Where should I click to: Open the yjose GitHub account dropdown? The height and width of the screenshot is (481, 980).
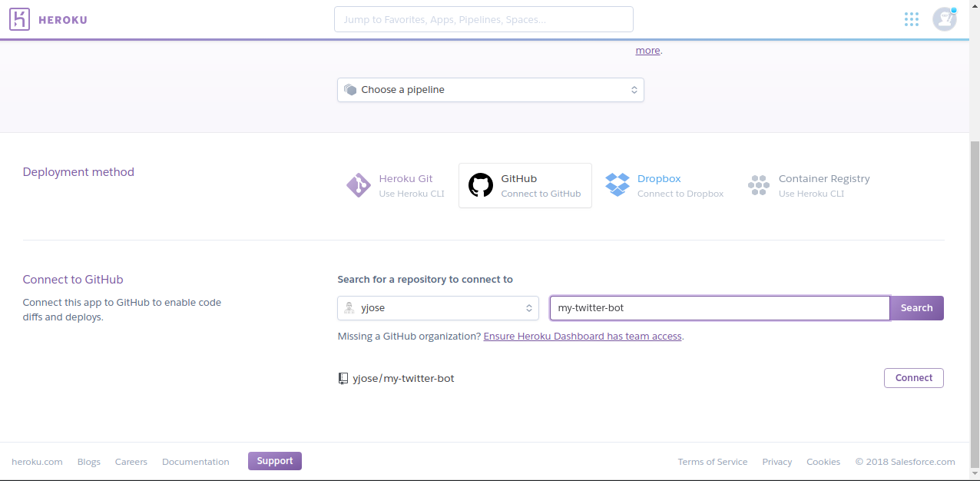(x=439, y=308)
